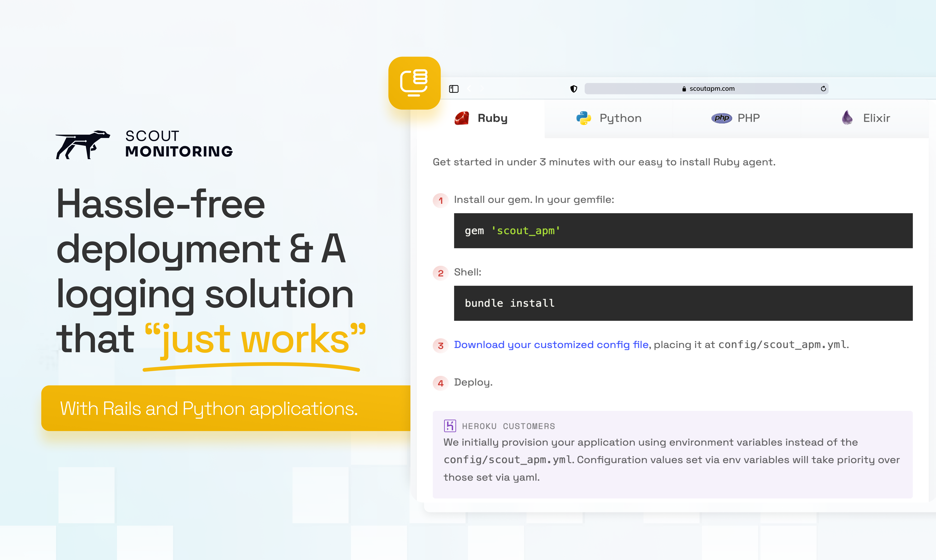Click the Heroku logo icon
This screenshot has width=936, height=560.
coord(450,426)
